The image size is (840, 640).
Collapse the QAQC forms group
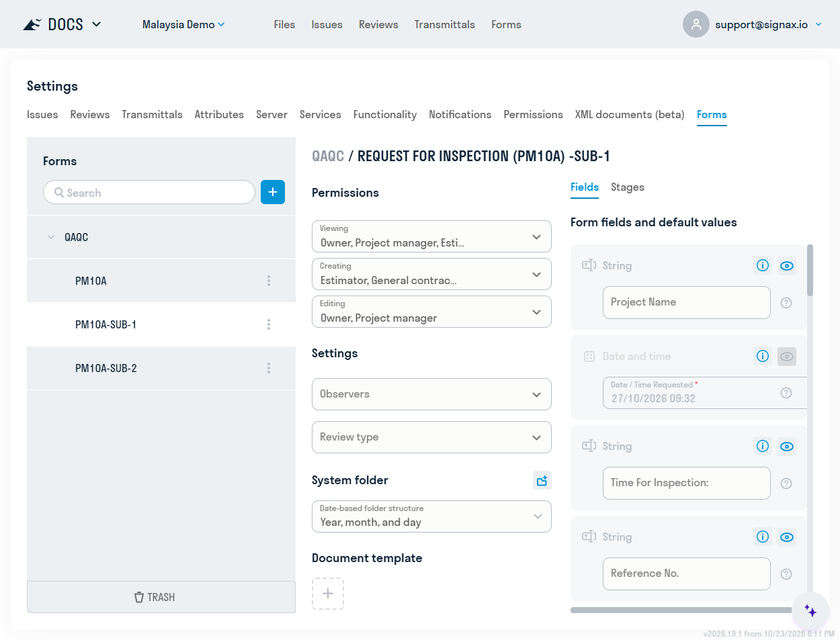coord(51,237)
